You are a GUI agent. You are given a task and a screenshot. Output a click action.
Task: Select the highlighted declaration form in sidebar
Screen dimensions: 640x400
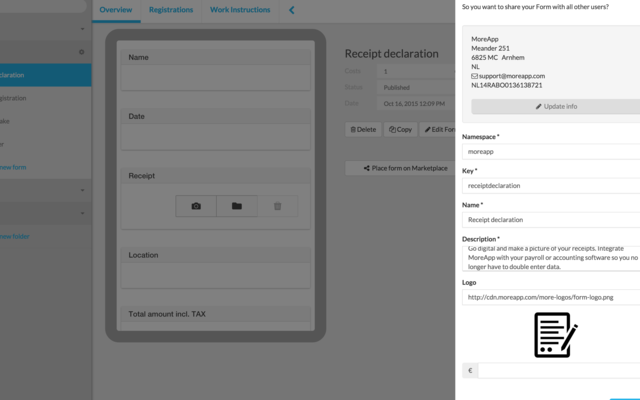pyautogui.click(x=45, y=75)
